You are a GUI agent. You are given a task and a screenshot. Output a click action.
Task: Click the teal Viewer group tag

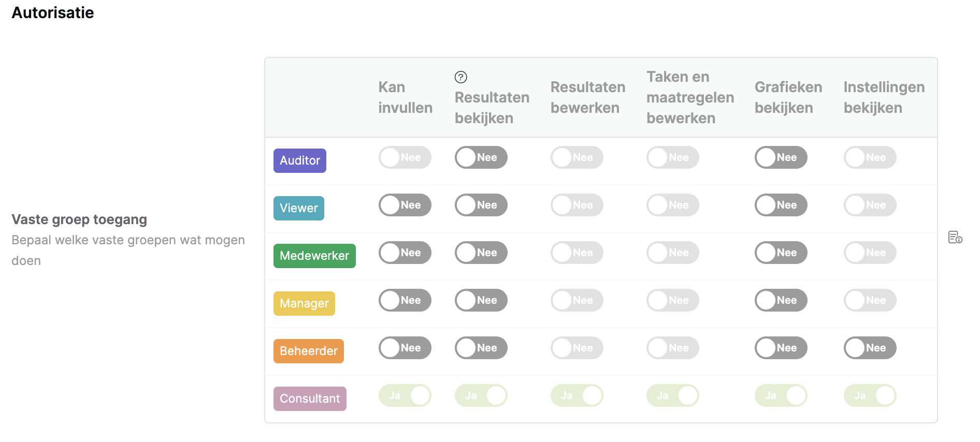[298, 208]
